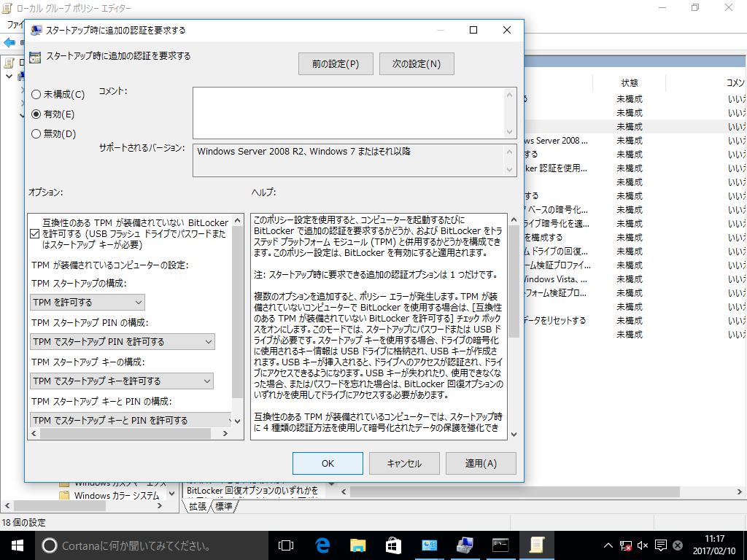
Task: Close the policy setting dialog
Action: [x=507, y=30]
